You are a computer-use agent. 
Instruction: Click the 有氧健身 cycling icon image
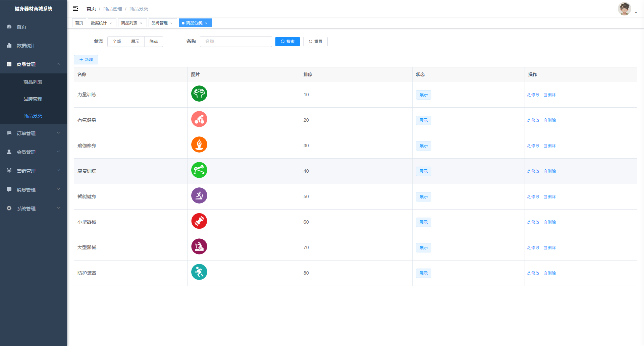pos(199,119)
